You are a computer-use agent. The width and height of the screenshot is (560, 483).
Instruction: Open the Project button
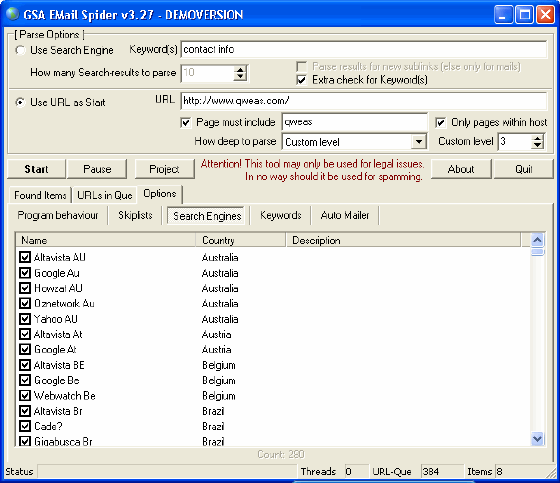(x=164, y=169)
